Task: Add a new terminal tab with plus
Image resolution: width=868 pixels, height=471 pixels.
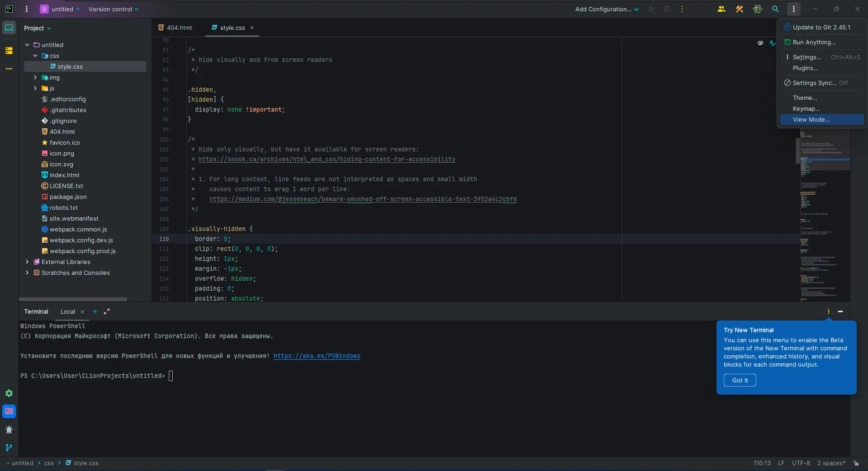Action: click(x=95, y=311)
